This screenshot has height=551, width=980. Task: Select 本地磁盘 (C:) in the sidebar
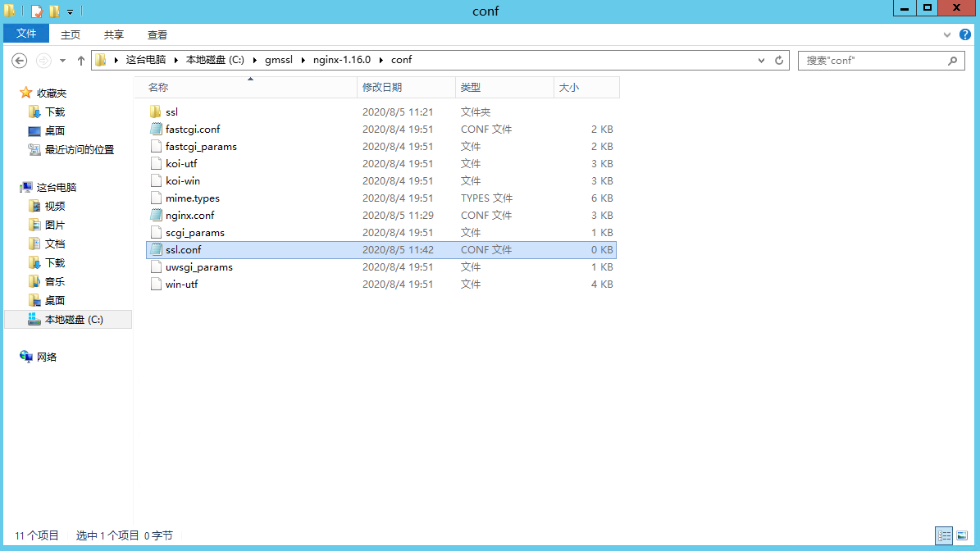pyautogui.click(x=73, y=320)
